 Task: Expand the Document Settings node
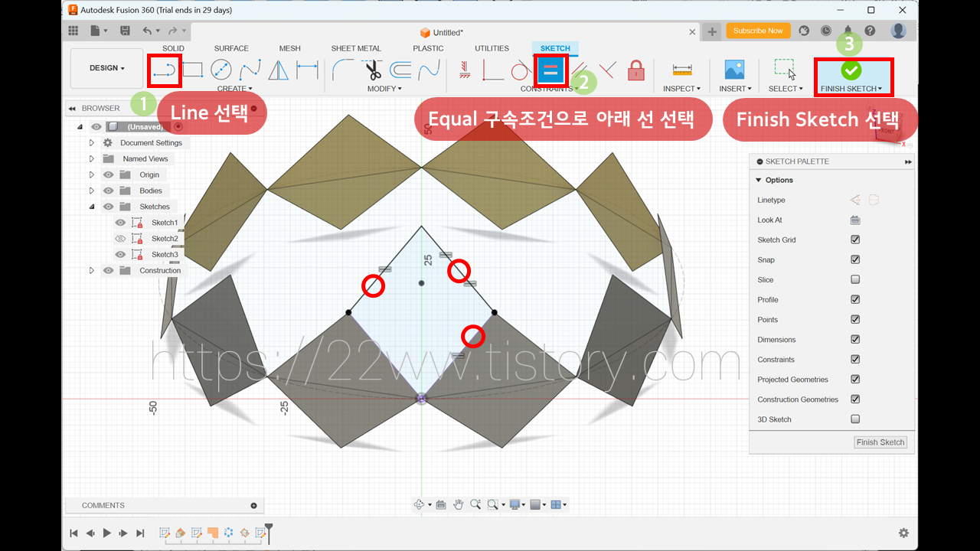(91, 143)
